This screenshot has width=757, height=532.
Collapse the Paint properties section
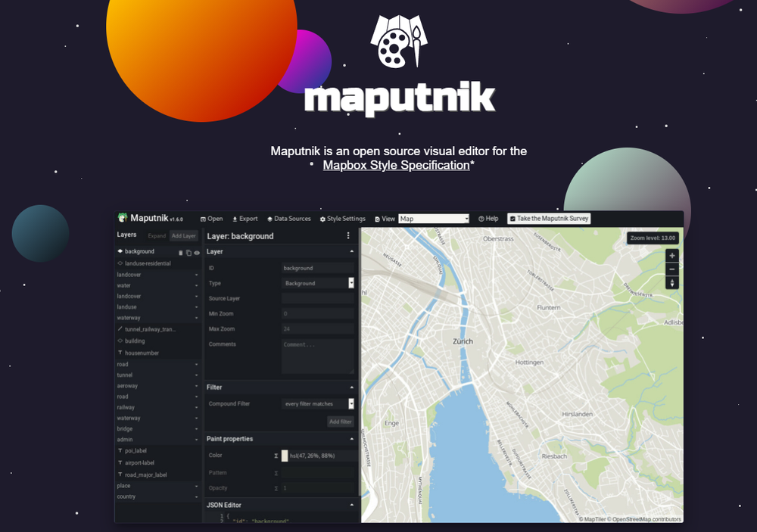pos(350,439)
